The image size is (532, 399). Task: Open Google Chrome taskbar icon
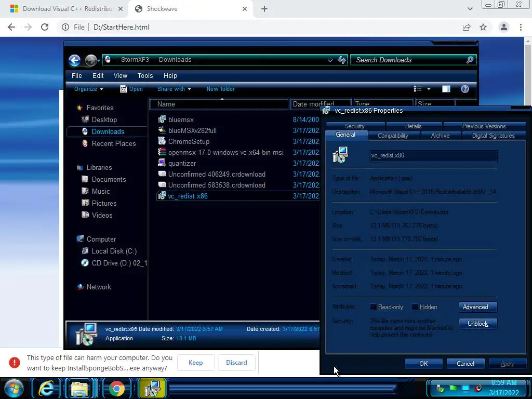[x=116, y=389]
